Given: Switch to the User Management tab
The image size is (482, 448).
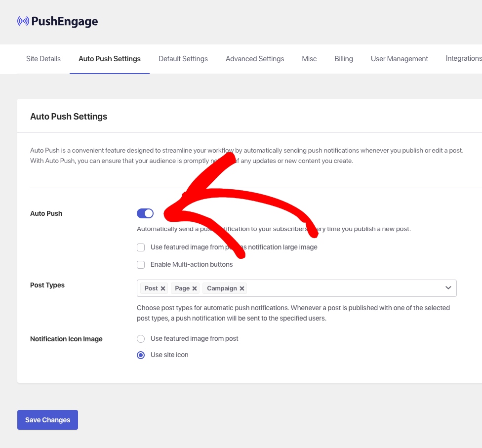Looking at the screenshot, I should (x=400, y=59).
